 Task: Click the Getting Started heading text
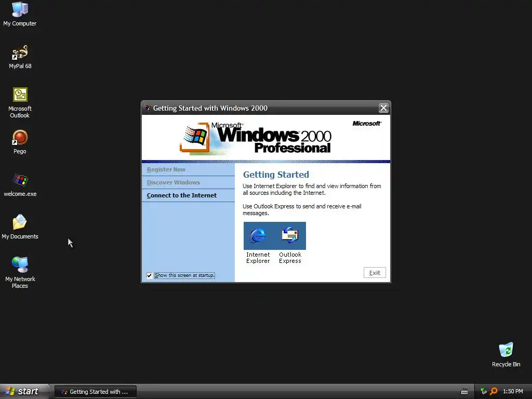(276, 175)
